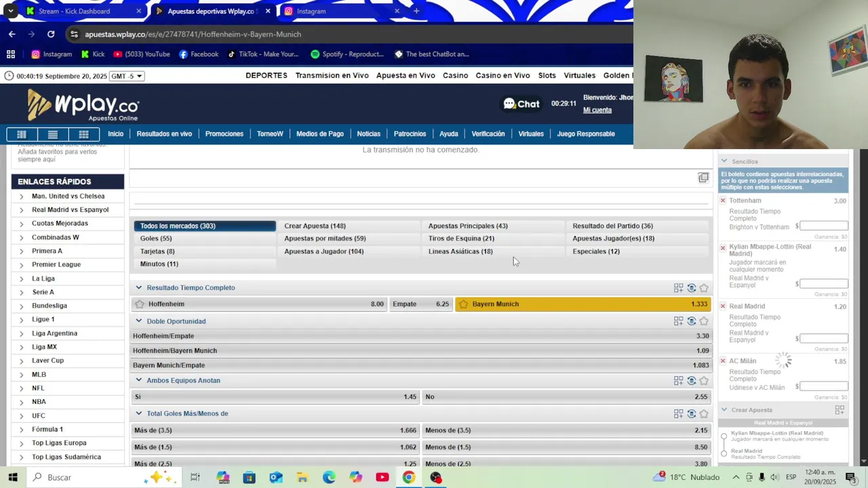Screen dimensions: 868x488
Task: Add Doble Oportunidad to bet builder icon
Action: pos(678,321)
